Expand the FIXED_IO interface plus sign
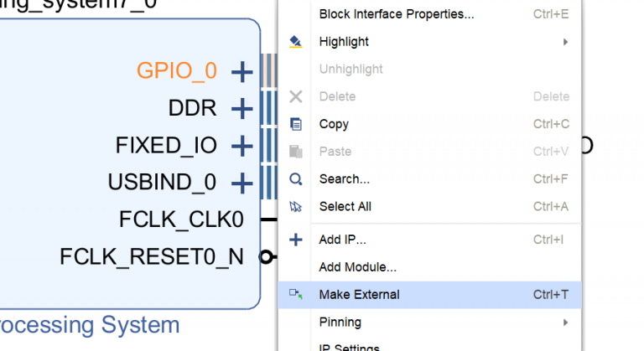Screen dimensions: 644x351 [x=241, y=146]
